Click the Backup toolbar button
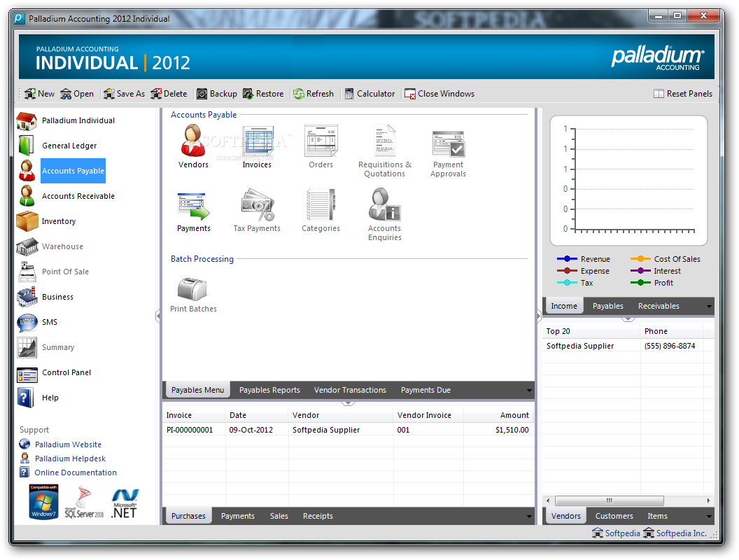This screenshot has height=560, width=739. click(217, 94)
